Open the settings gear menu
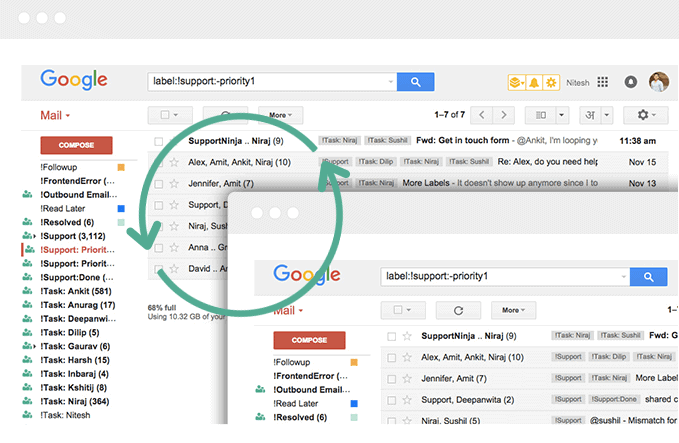 tap(646, 115)
